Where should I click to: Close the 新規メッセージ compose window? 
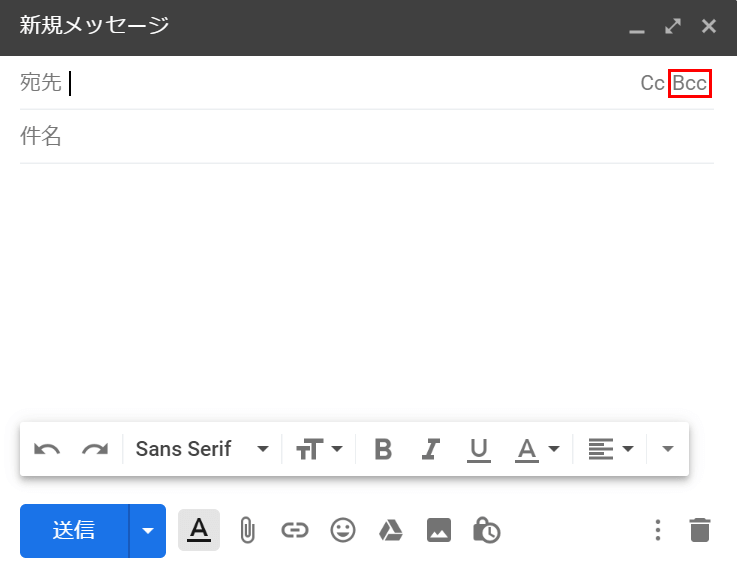pyautogui.click(x=709, y=26)
